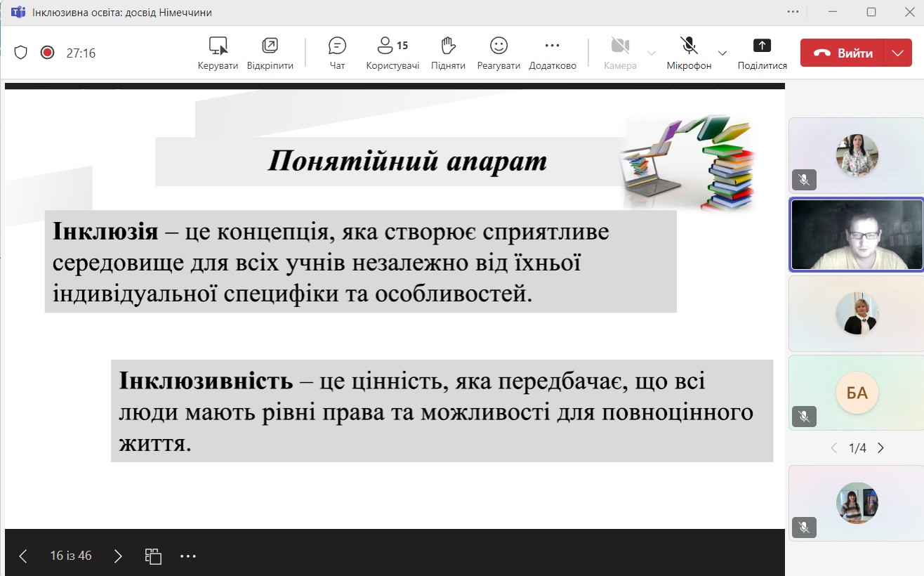
Task: Share your screen with Поділитися
Action: click(x=762, y=53)
